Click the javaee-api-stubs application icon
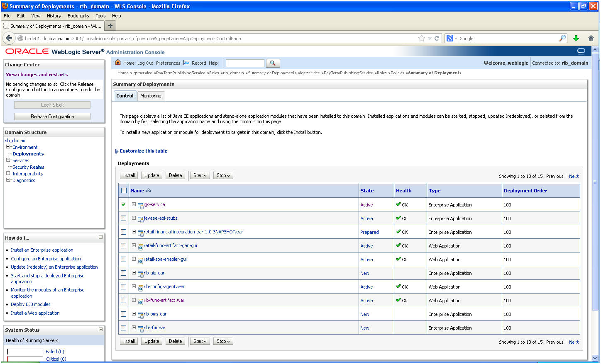The height and width of the screenshot is (364, 601). 140,219
